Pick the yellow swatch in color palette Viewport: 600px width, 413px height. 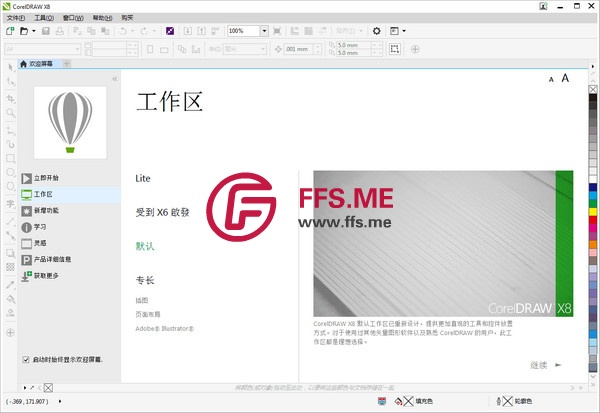pos(593,211)
